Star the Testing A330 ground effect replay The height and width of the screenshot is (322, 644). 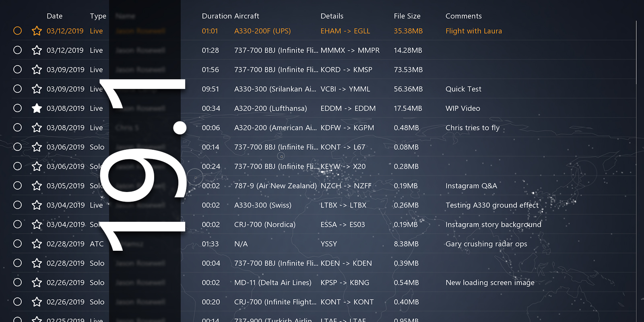[x=37, y=205]
